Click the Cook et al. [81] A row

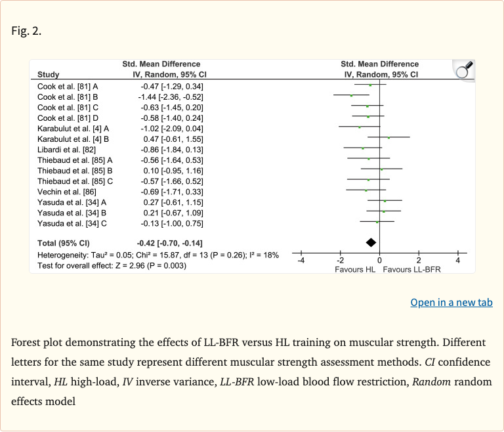click(68, 86)
